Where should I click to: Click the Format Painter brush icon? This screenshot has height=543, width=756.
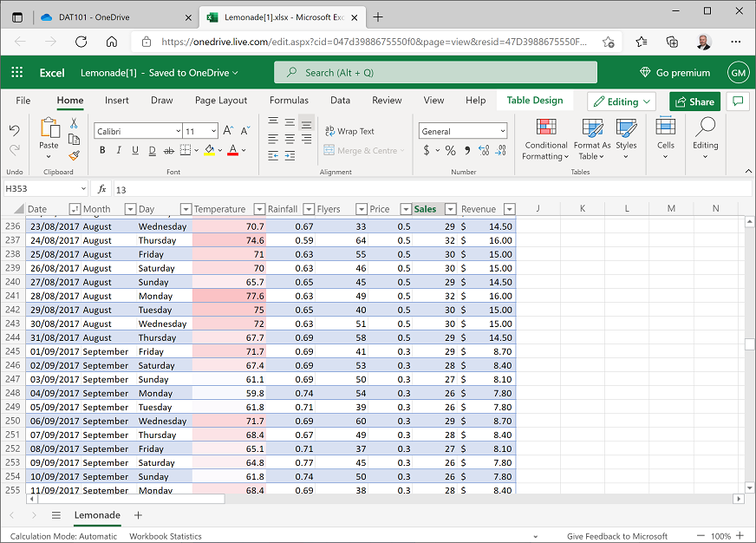coord(74,155)
